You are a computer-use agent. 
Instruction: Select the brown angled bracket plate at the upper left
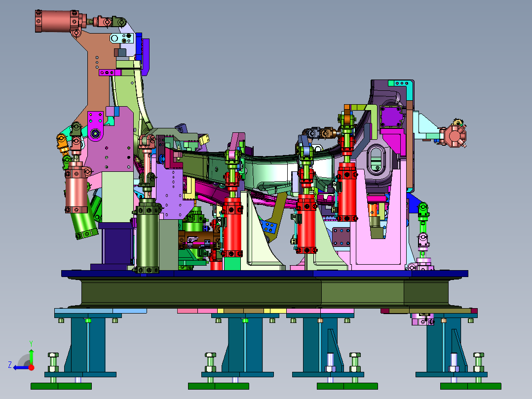98,78
